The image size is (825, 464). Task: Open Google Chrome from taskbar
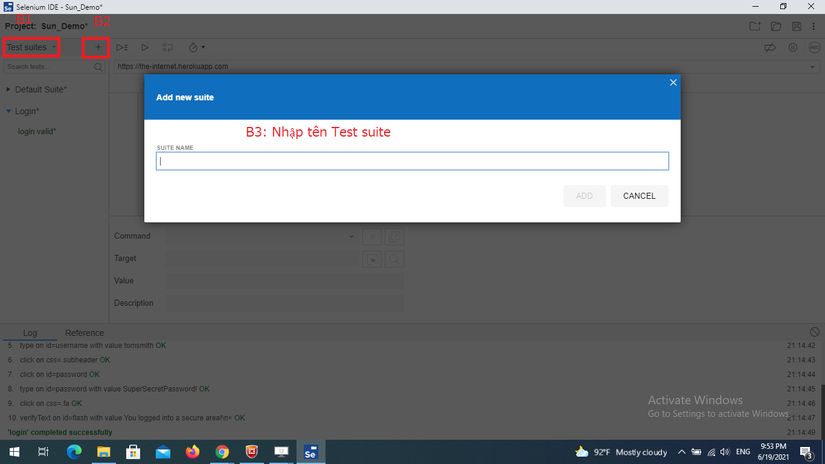tap(222, 452)
